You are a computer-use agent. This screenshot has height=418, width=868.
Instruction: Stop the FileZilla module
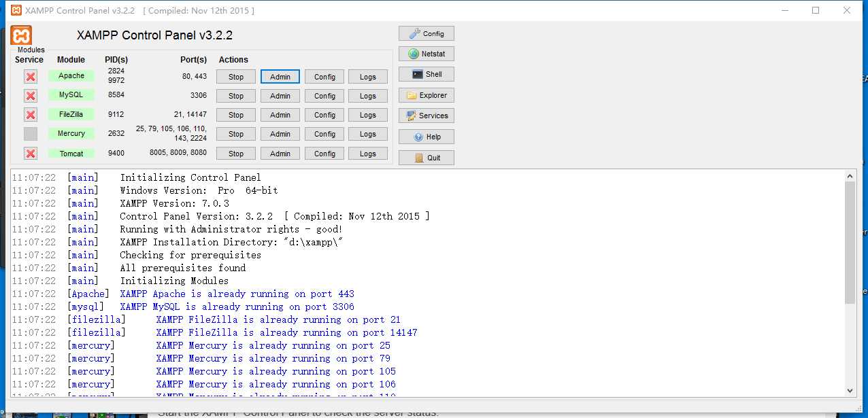pyautogui.click(x=236, y=115)
